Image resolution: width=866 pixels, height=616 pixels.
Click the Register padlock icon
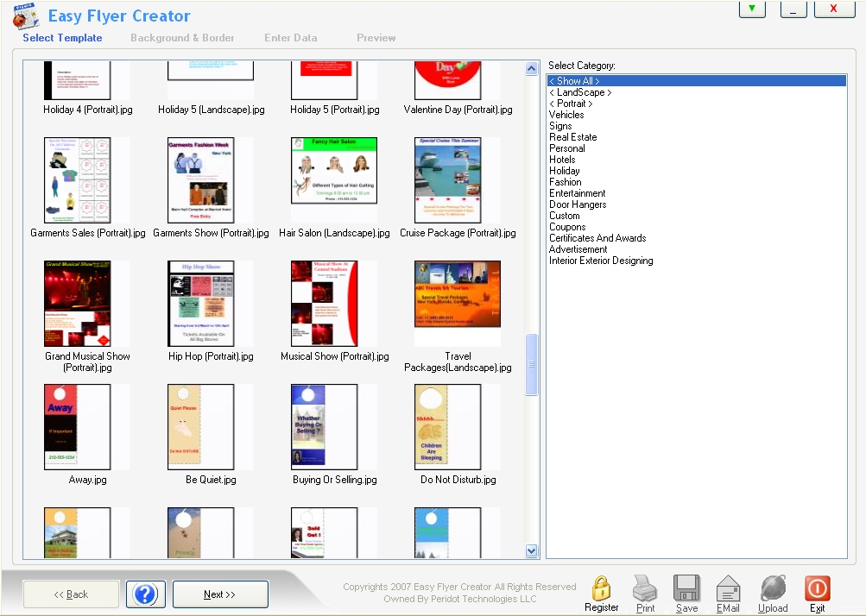[601, 588]
